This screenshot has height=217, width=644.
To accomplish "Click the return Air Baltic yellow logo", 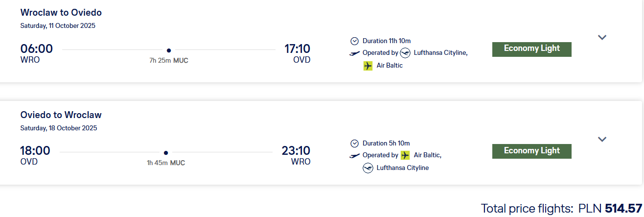I will 405,155.
